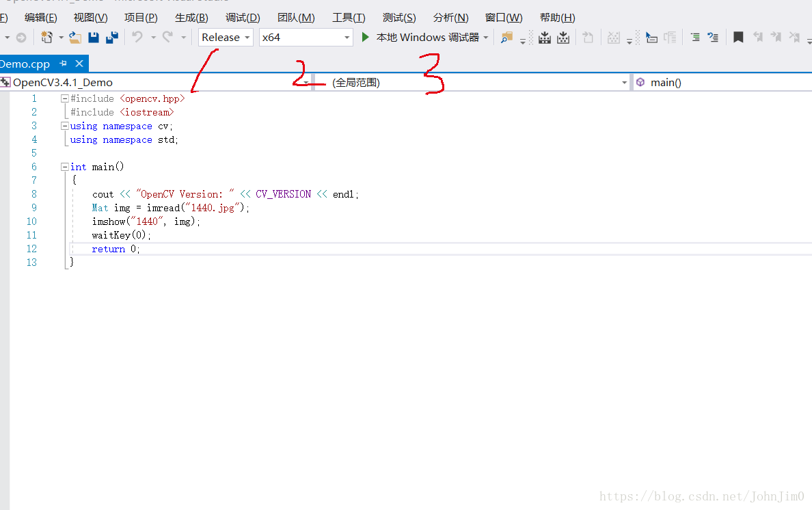Open the 分析(N) menu

[x=451, y=18]
